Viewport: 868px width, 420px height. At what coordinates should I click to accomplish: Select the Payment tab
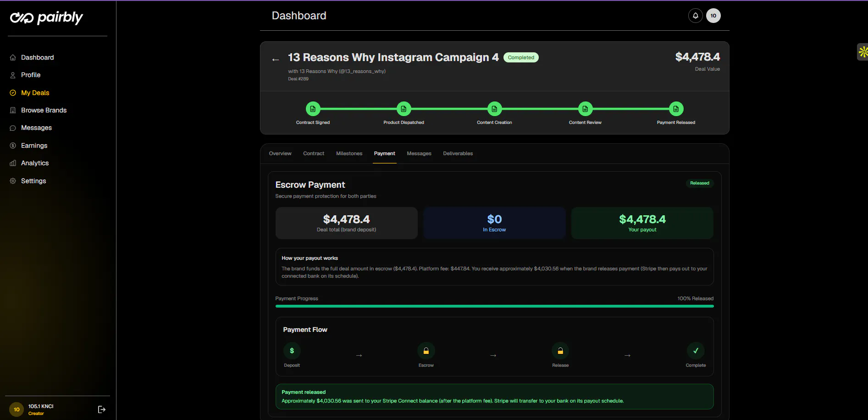384,153
